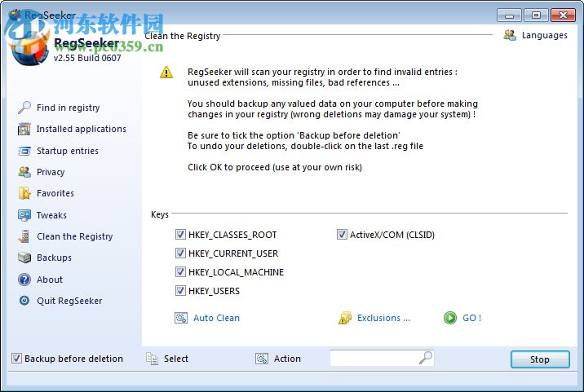Click the Languages people icon

point(510,35)
